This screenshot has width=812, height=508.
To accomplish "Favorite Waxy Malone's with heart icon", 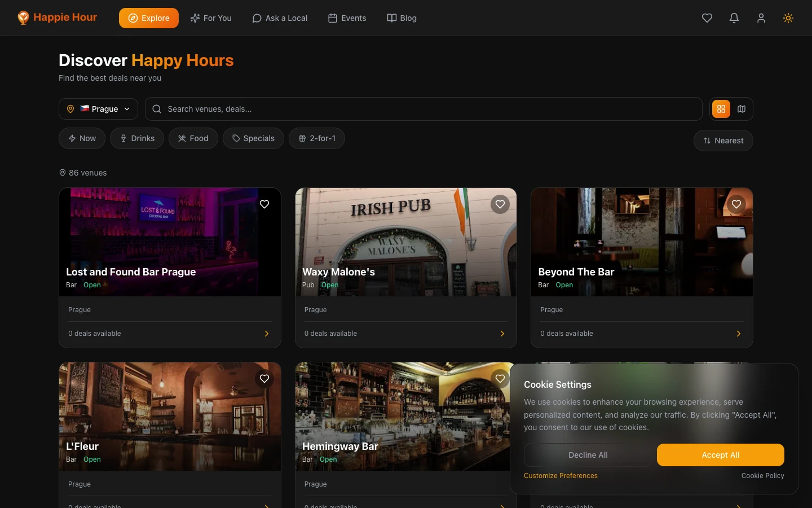I will [500, 204].
